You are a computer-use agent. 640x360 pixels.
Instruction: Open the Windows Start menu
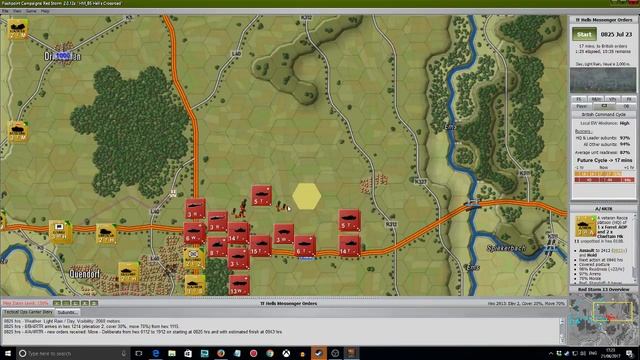pyautogui.click(x=7, y=353)
